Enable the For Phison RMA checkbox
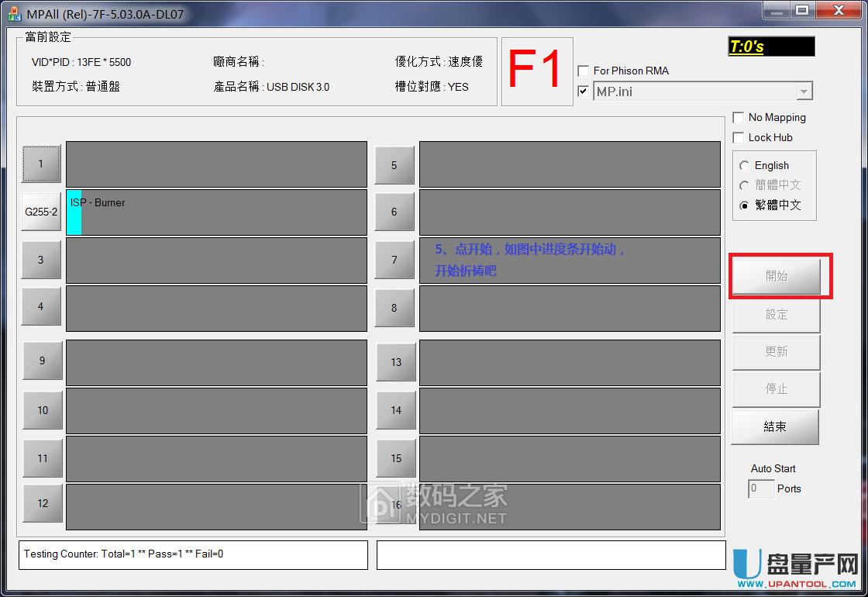The image size is (868, 597). pos(583,71)
